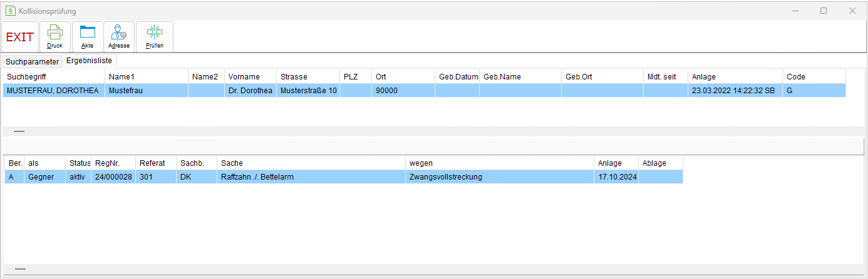Click the Name1 column header

point(147,77)
